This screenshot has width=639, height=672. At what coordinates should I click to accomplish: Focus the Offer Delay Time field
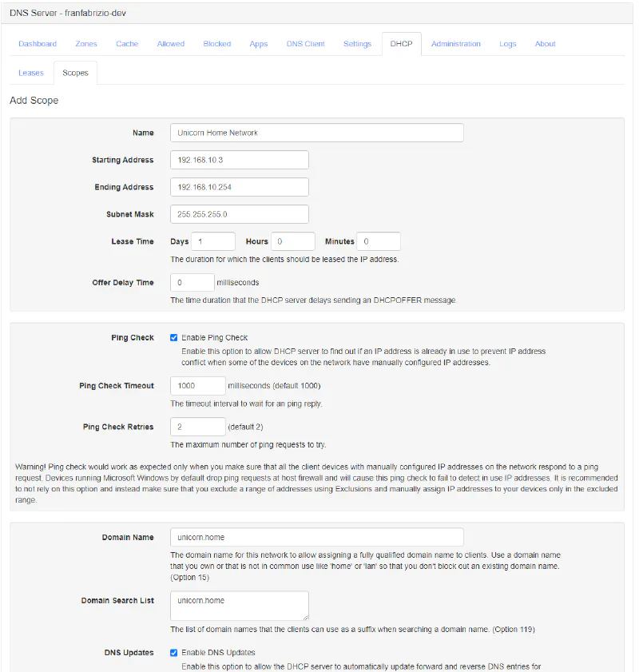[192, 282]
